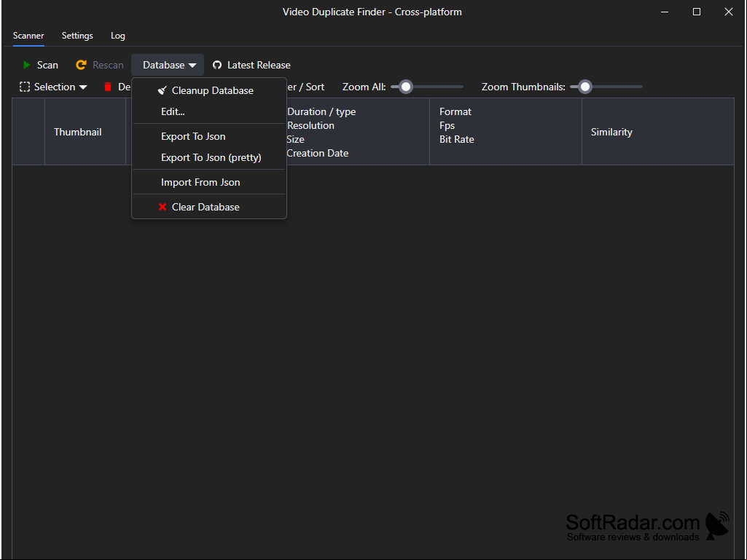Switch to the Scanner tab

point(28,36)
